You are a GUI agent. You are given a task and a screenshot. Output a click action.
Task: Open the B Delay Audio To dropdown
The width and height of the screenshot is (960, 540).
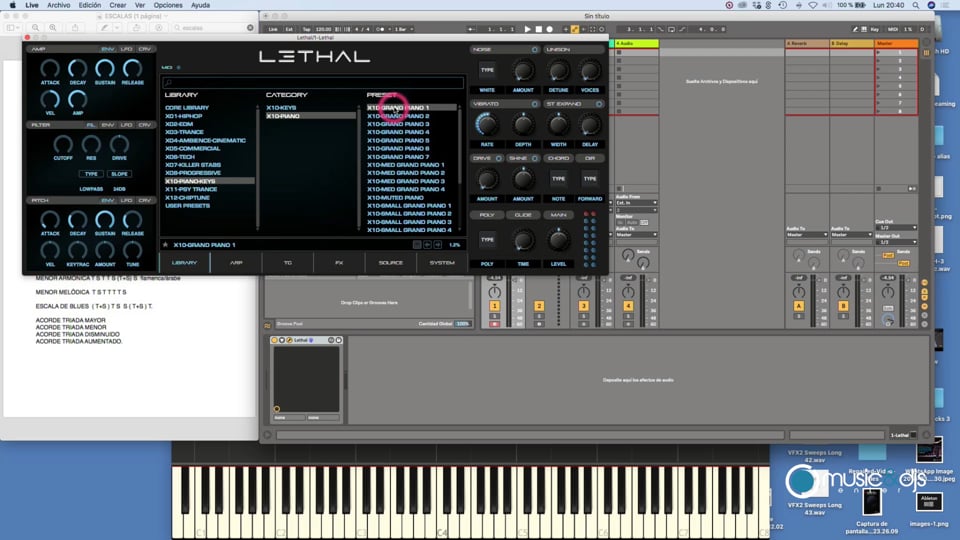(x=852, y=234)
